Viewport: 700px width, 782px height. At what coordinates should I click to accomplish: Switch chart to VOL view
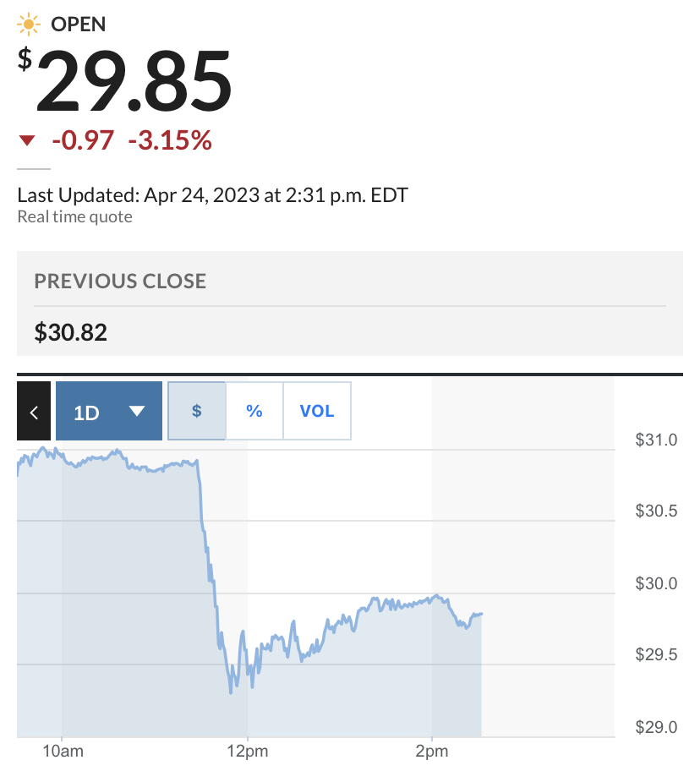tap(317, 411)
